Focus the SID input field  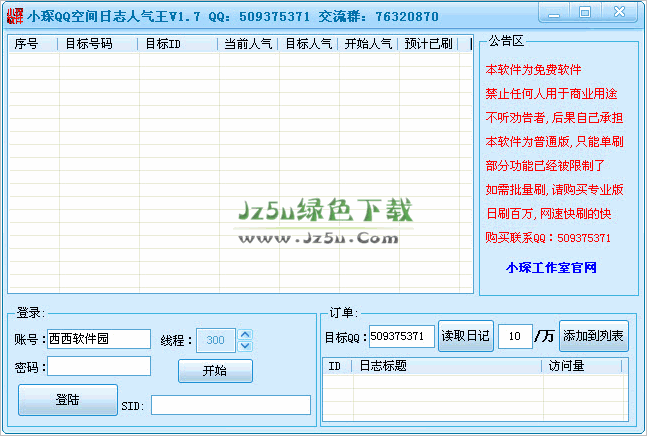231,405
